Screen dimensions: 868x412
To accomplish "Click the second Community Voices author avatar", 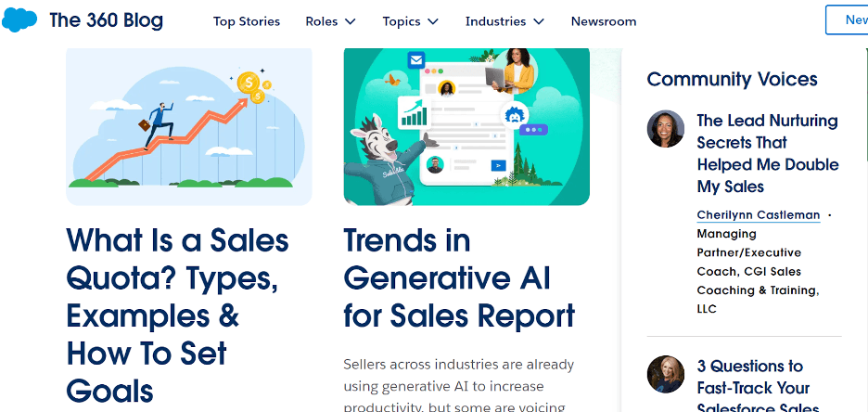I will (666, 374).
